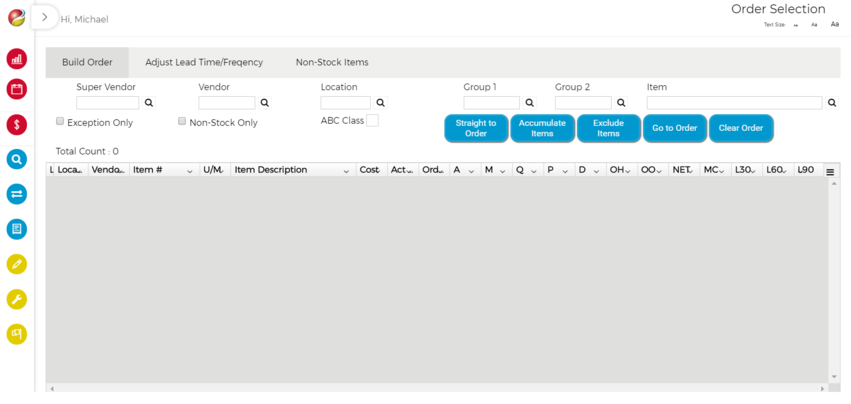This screenshot has width=851, height=404.
Task: Open the OH column dropdown arrow
Action: click(x=628, y=171)
